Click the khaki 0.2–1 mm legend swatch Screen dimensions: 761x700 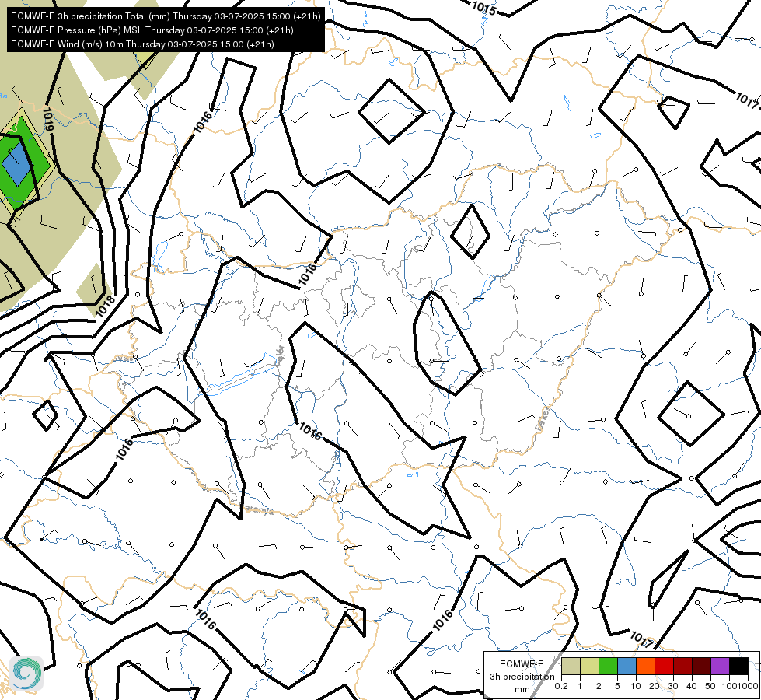[x=571, y=667]
